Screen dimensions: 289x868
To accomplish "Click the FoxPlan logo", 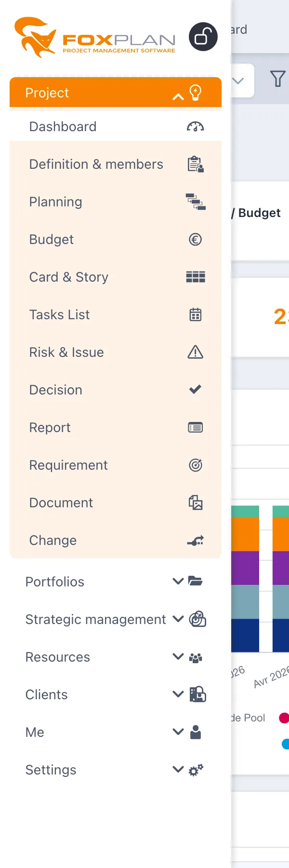I will [95, 38].
